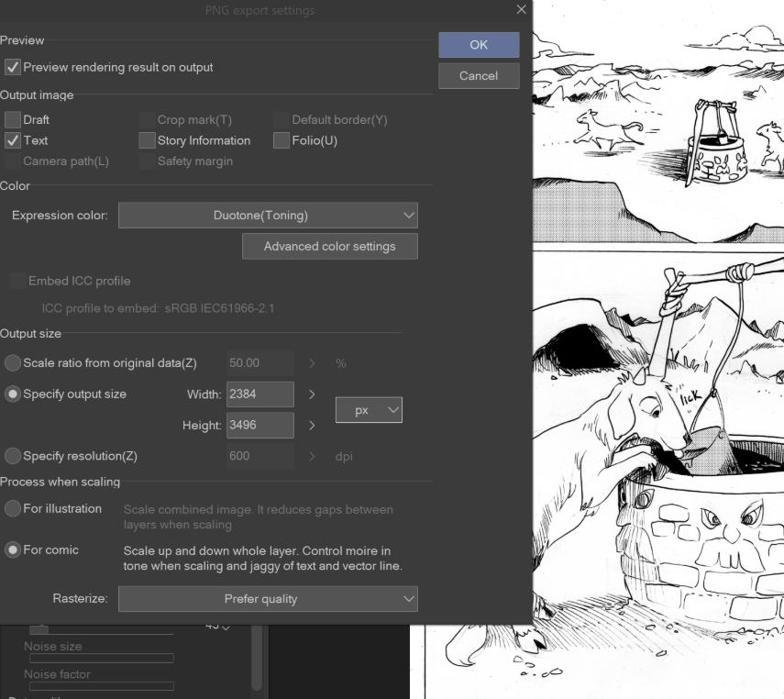Open the Rasterize quality dropdown

click(x=268, y=599)
